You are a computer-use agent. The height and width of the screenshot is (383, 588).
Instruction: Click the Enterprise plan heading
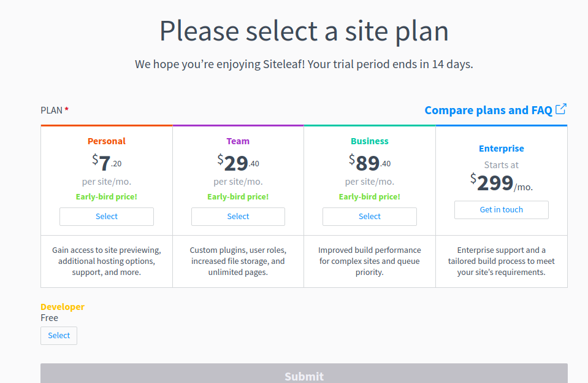502,149
